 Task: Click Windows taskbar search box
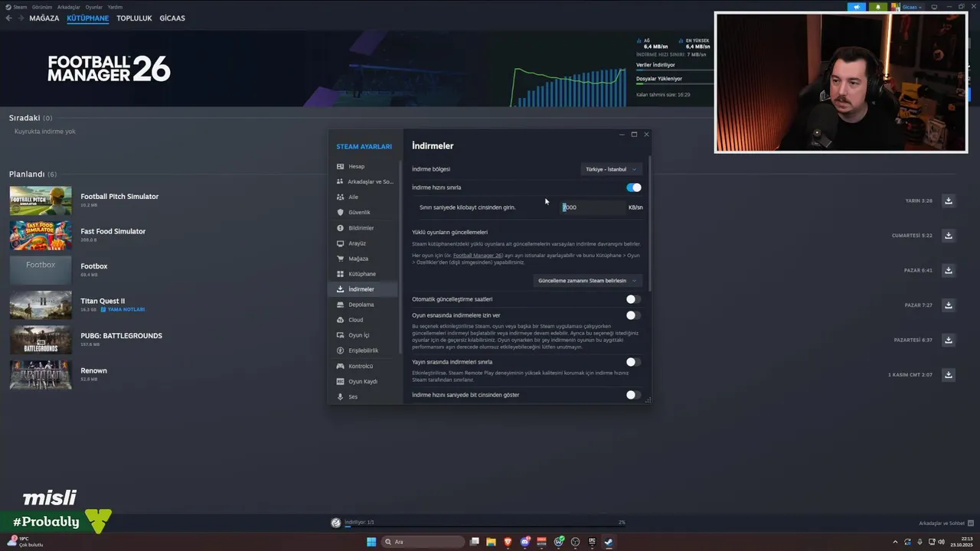pyautogui.click(x=423, y=542)
